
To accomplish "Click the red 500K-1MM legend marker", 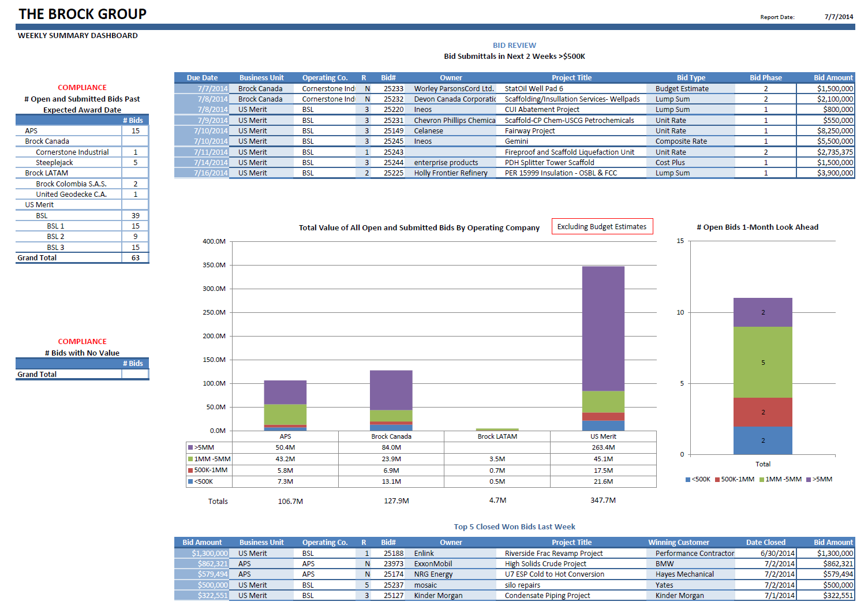I will (191, 470).
